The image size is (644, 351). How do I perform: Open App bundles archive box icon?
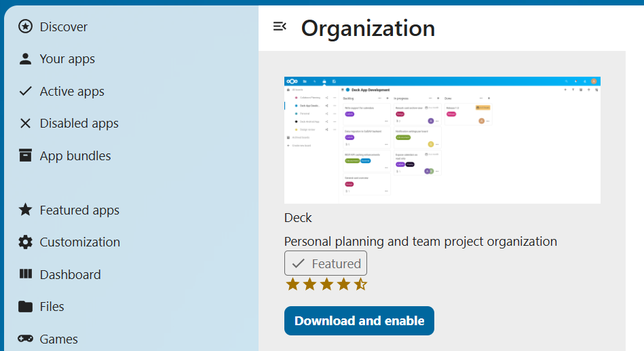click(25, 155)
